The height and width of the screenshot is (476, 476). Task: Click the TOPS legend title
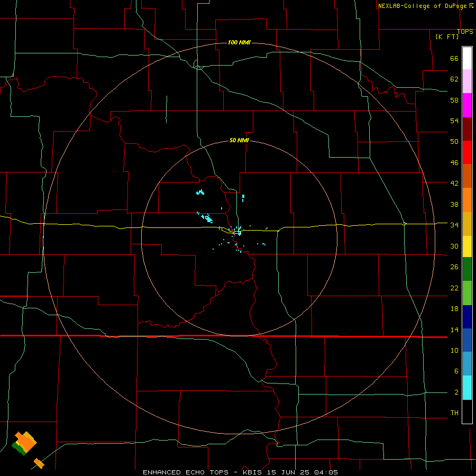(465, 32)
